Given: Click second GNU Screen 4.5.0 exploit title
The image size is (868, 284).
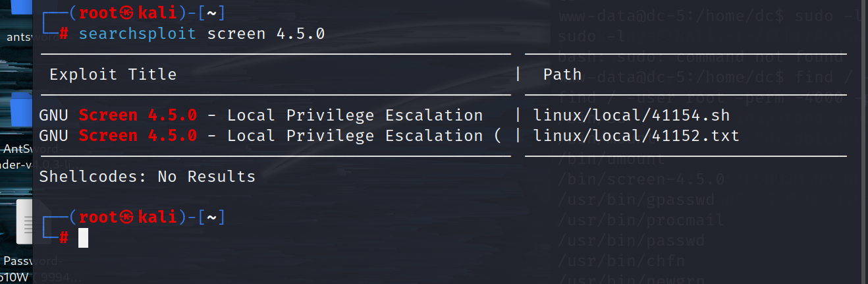Looking at the screenshot, I should coord(271,136).
